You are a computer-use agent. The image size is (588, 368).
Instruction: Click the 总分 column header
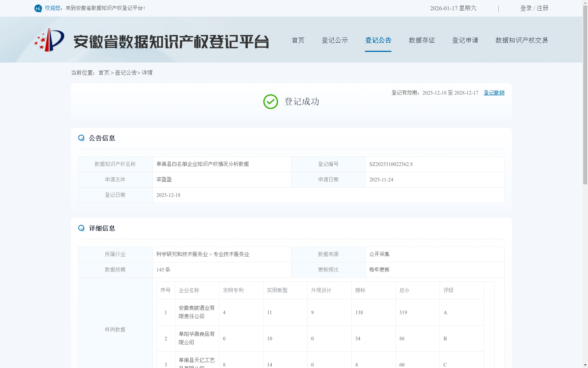(404, 290)
